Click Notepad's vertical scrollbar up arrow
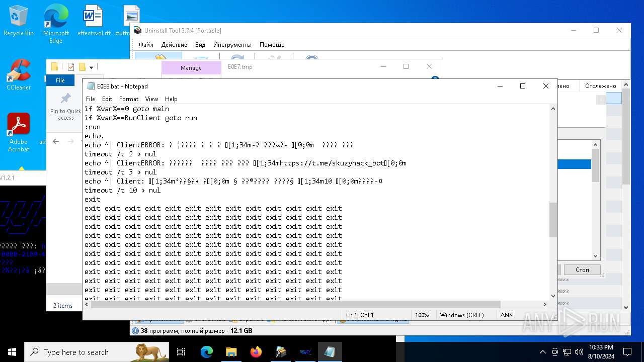 [x=553, y=109]
